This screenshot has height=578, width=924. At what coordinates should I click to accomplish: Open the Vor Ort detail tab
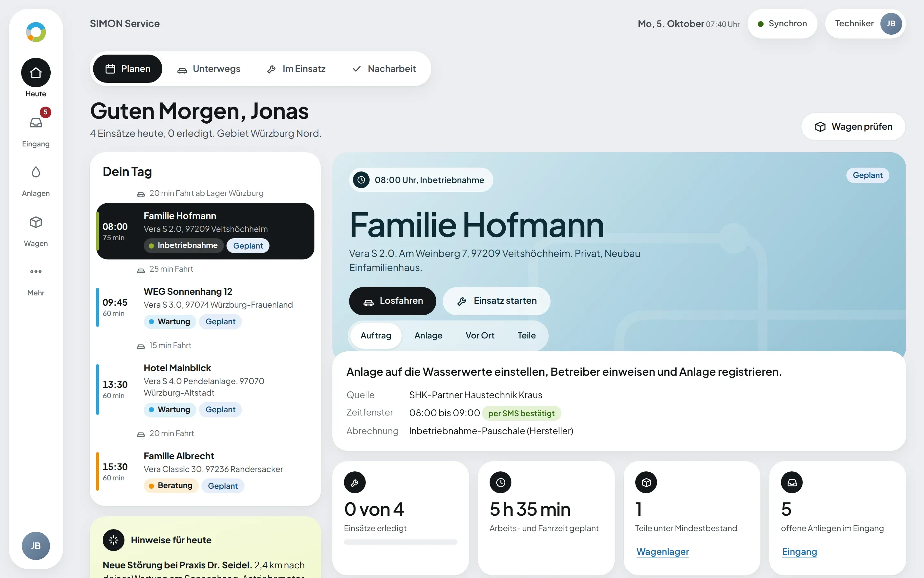480,336
